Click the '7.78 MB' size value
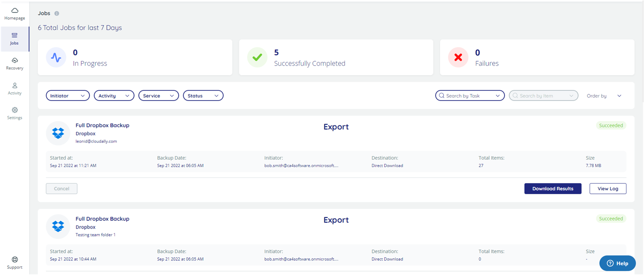 click(x=593, y=166)
